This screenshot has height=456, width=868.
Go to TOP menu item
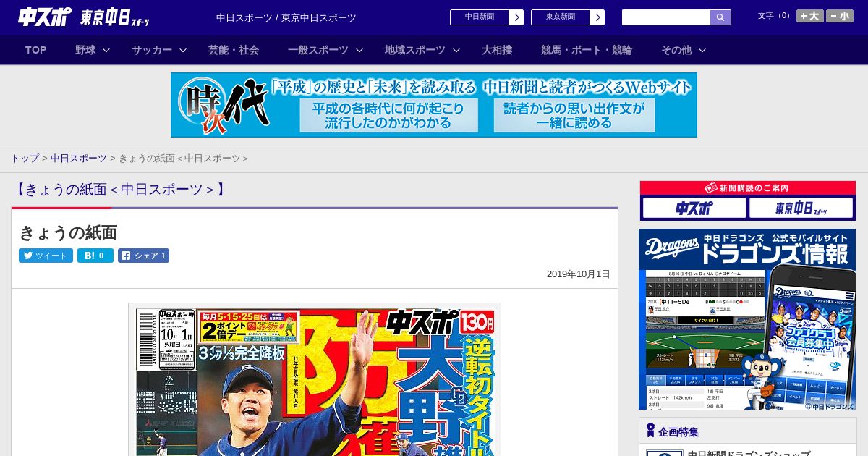(36, 50)
